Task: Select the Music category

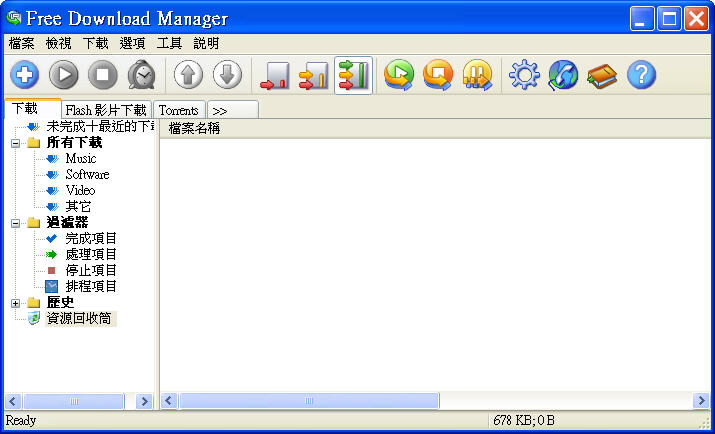Action: pos(81,159)
